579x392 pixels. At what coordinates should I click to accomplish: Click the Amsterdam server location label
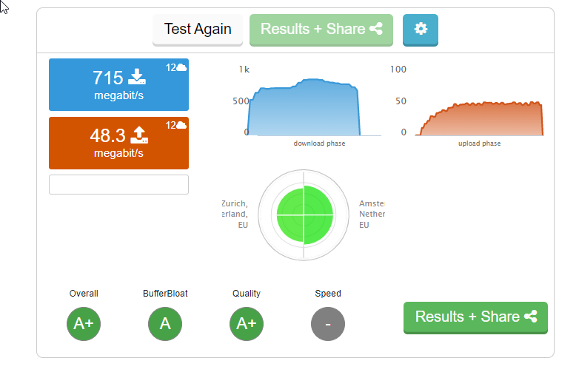coord(372,214)
